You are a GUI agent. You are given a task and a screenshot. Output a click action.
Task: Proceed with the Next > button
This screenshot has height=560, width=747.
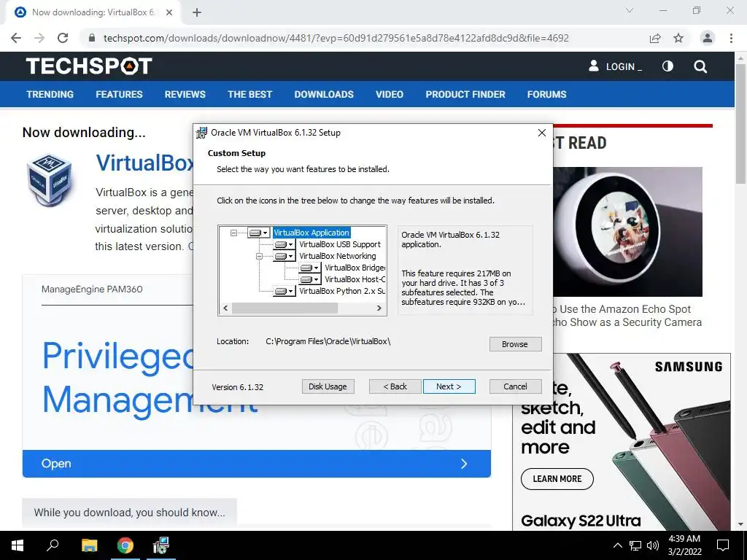click(x=449, y=386)
